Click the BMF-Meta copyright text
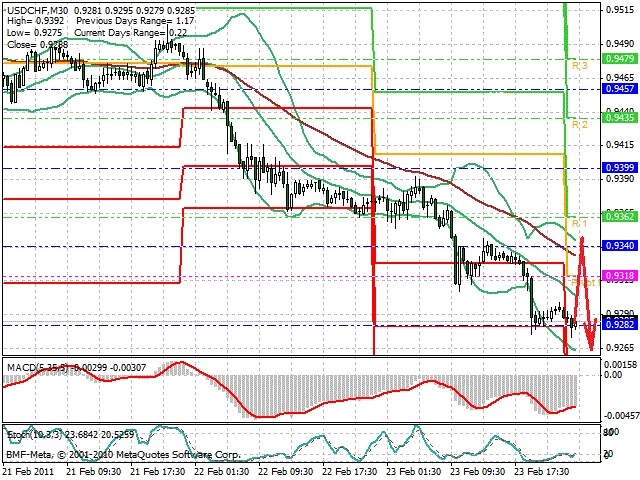The image size is (640, 480). coord(123,454)
